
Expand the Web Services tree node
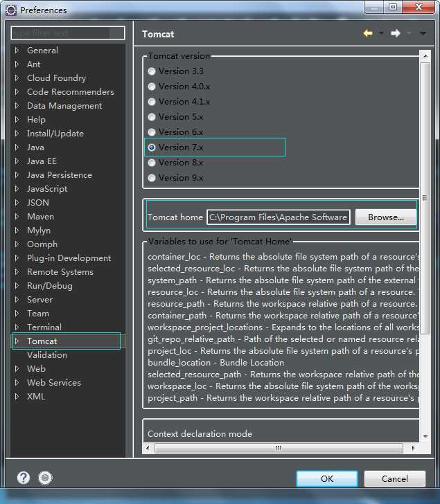(17, 382)
